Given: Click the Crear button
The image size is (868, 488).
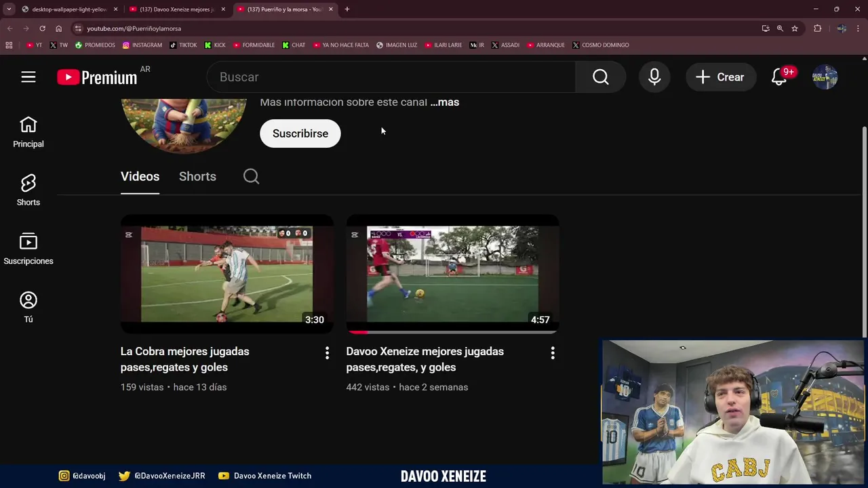Looking at the screenshot, I should click(x=720, y=77).
